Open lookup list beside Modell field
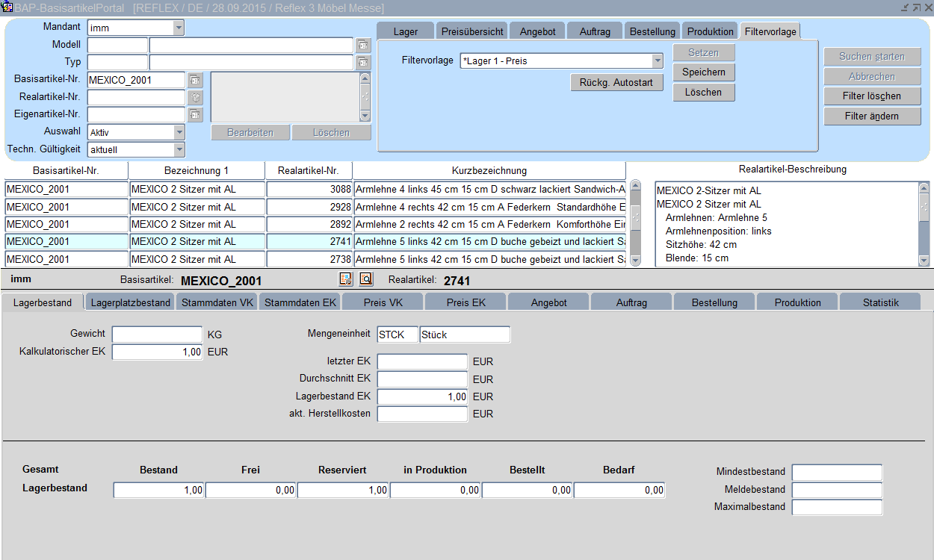 click(x=363, y=45)
